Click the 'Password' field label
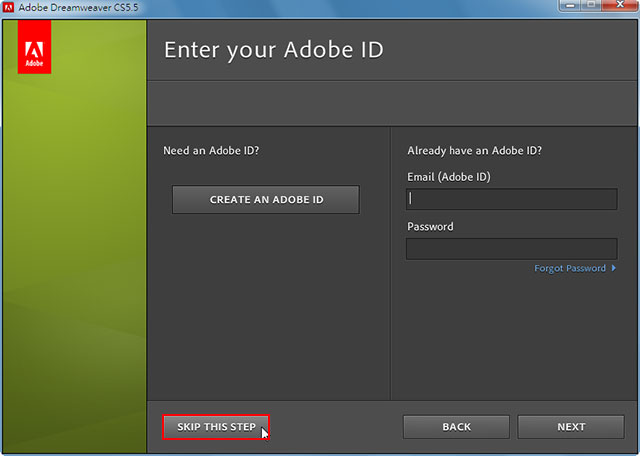The height and width of the screenshot is (456, 640). [430, 227]
